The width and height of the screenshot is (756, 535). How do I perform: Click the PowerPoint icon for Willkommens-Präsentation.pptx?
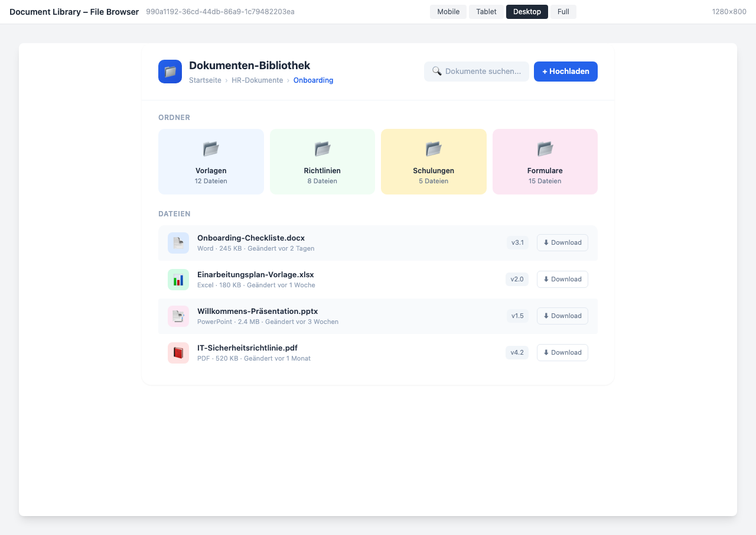click(178, 316)
